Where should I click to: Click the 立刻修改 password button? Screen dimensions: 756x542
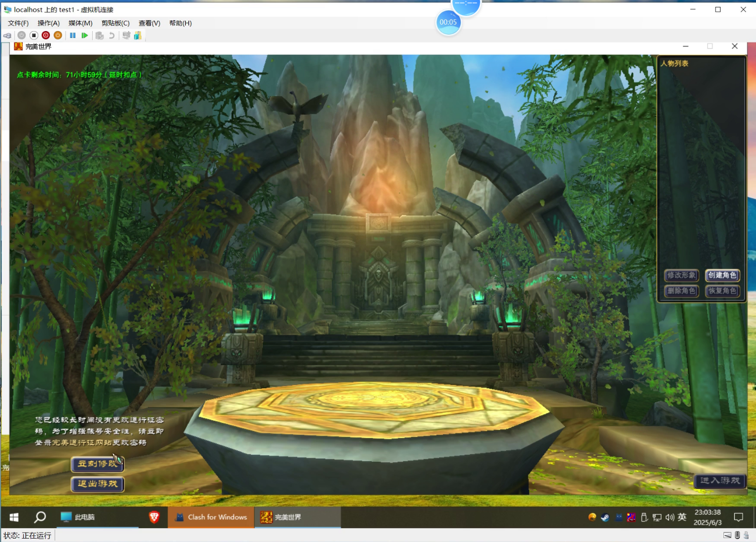pyautogui.click(x=98, y=464)
